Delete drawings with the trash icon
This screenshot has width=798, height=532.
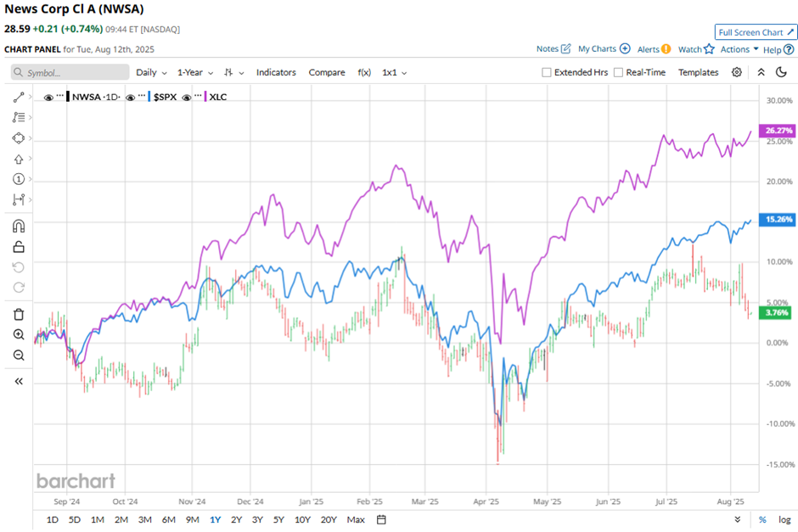(x=19, y=314)
